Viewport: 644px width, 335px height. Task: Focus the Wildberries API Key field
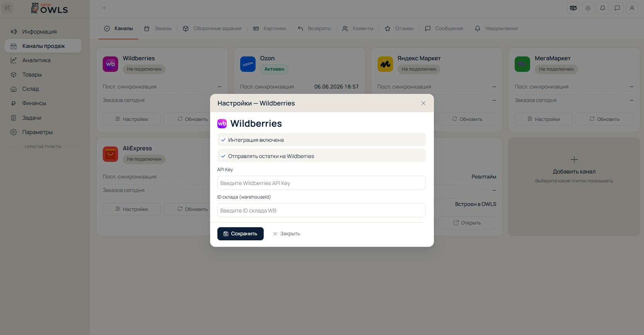click(321, 183)
